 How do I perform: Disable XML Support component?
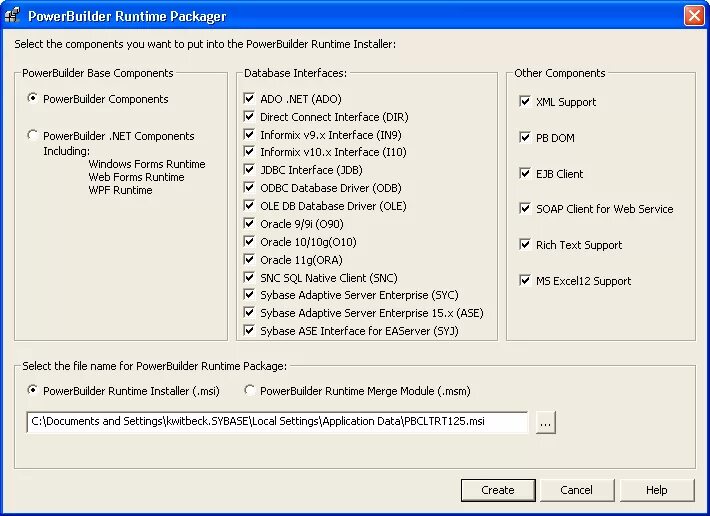coord(525,102)
